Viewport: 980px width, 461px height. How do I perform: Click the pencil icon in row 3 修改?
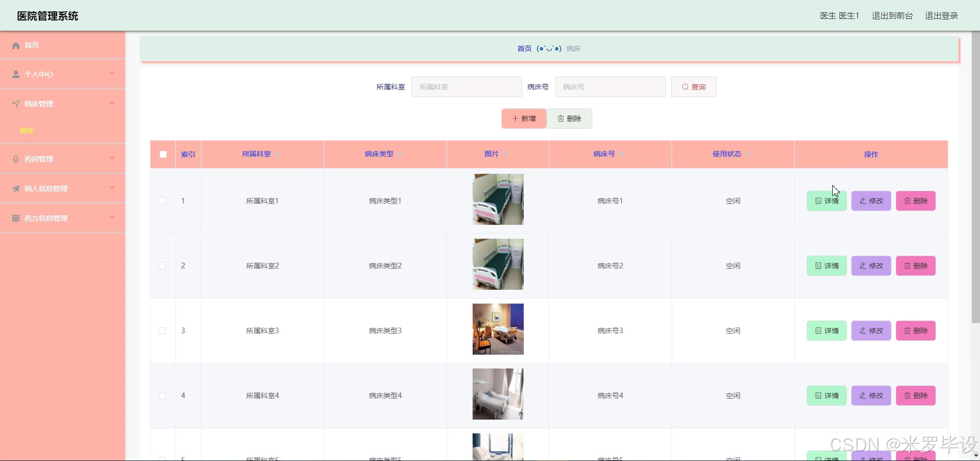tap(863, 331)
